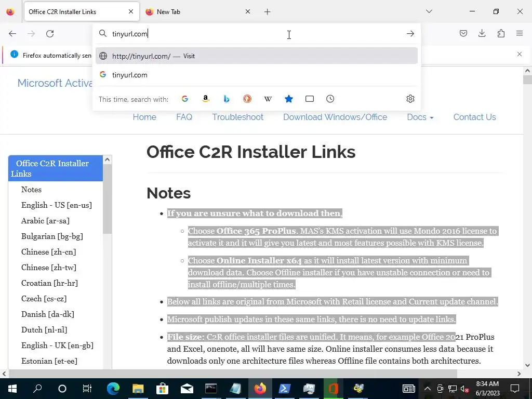Image resolution: width=532 pixels, height=399 pixels.
Task: Open the Contact Us link
Action: tap(475, 117)
